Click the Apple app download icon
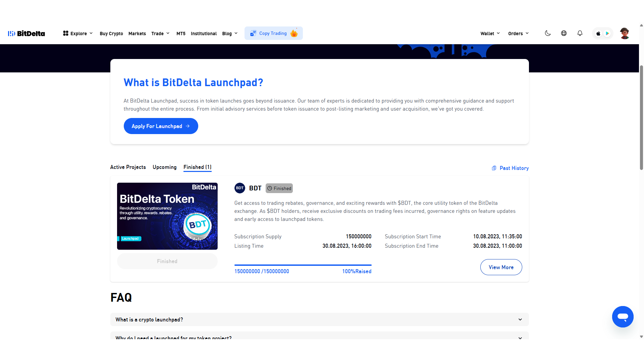Viewport: 644px width, 362px height. 598,34
